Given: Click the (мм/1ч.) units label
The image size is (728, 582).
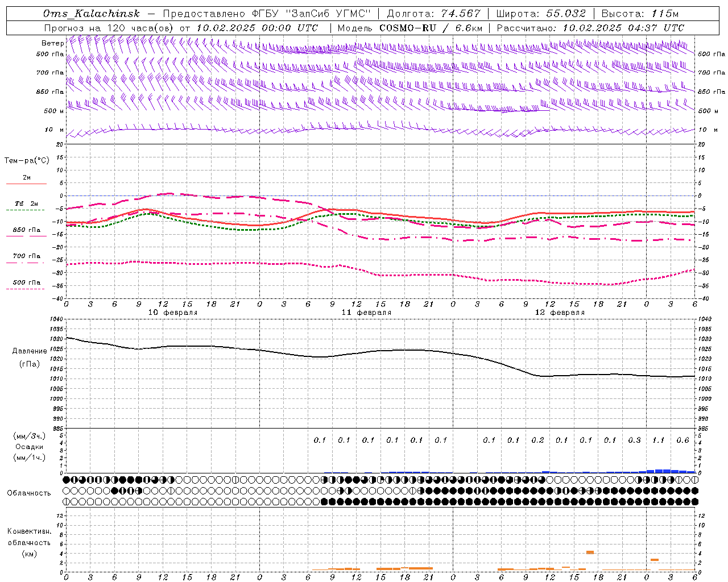Looking at the screenshot, I should tap(30, 458).
